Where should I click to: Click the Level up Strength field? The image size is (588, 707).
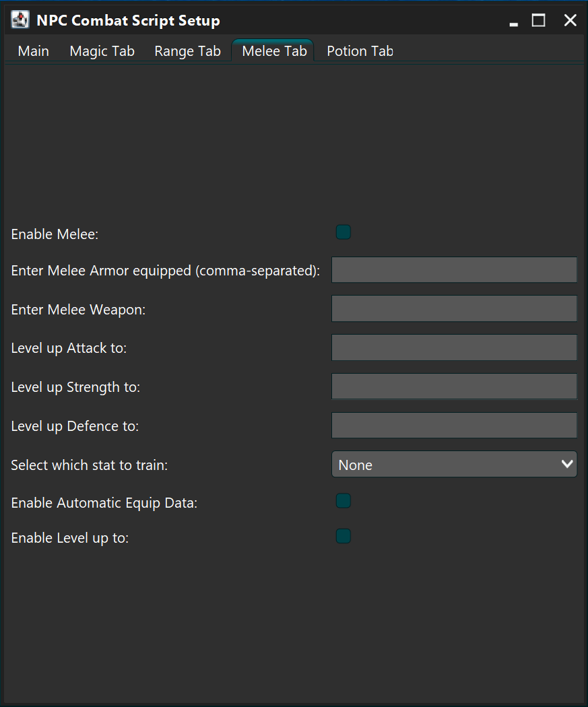(454, 386)
